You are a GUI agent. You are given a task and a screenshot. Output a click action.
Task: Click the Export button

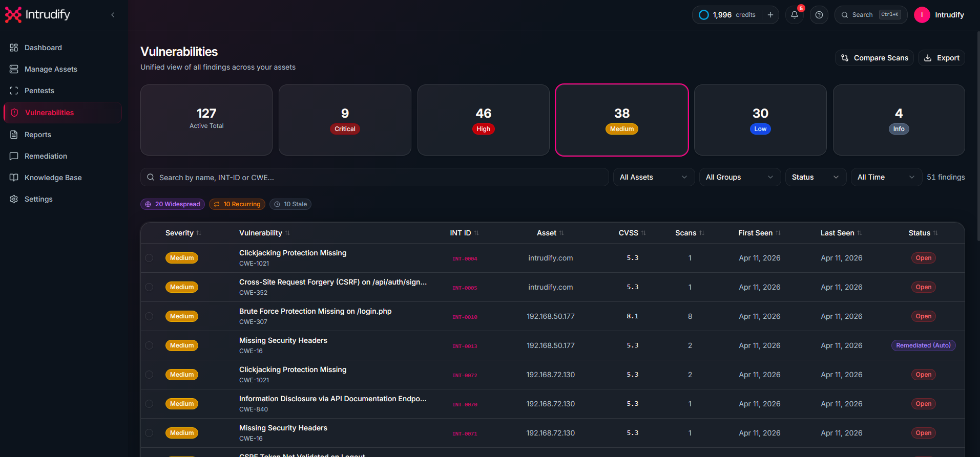[942, 58]
